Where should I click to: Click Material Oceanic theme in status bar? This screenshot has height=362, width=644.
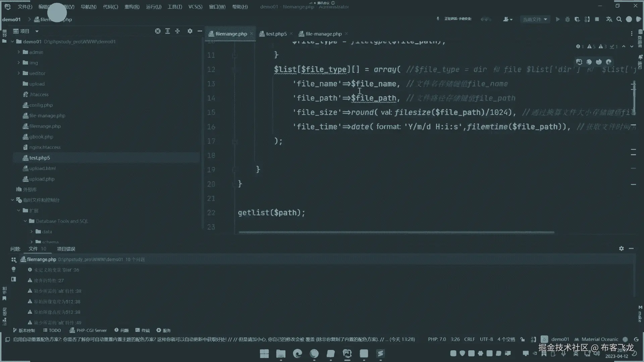(x=599, y=339)
